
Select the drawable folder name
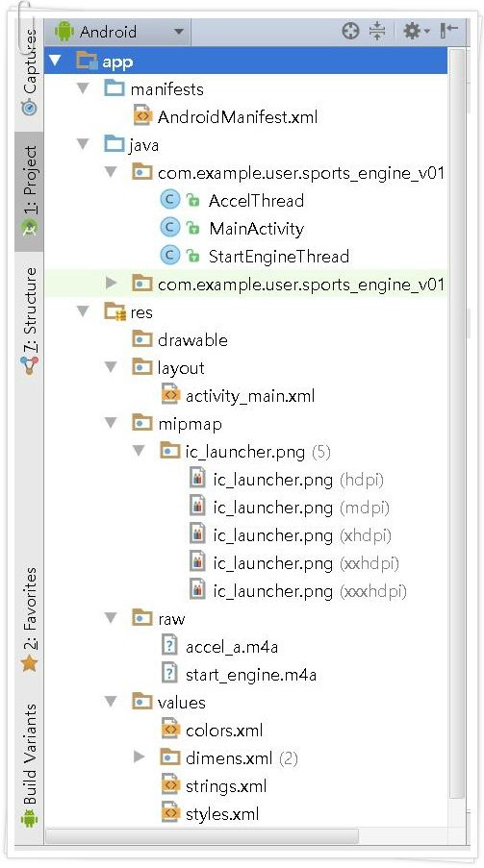click(193, 340)
